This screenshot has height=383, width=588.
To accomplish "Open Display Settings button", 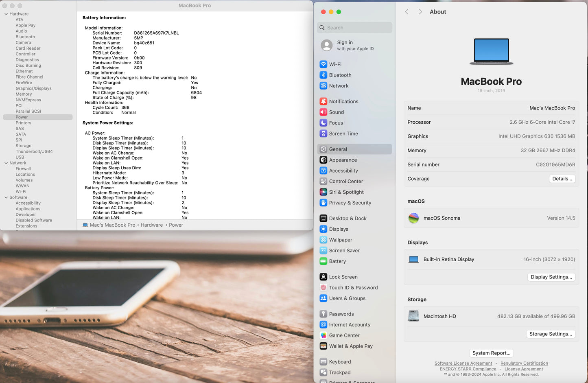I will [x=551, y=277].
